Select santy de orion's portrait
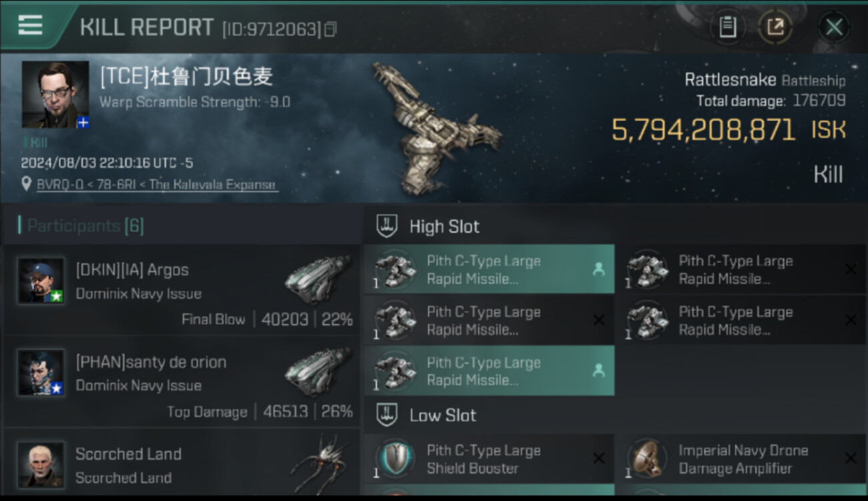The width and height of the screenshot is (868, 501). click(x=41, y=372)
